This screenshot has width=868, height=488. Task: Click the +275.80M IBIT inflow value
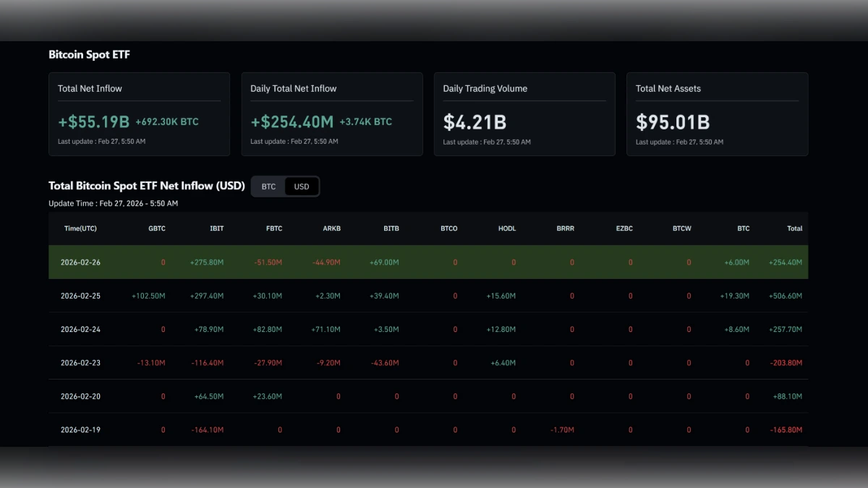click(x=207, y=262)
